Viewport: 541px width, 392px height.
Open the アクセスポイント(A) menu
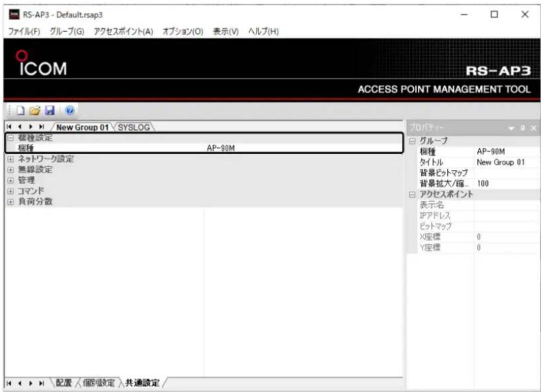(x=124, y=31)
